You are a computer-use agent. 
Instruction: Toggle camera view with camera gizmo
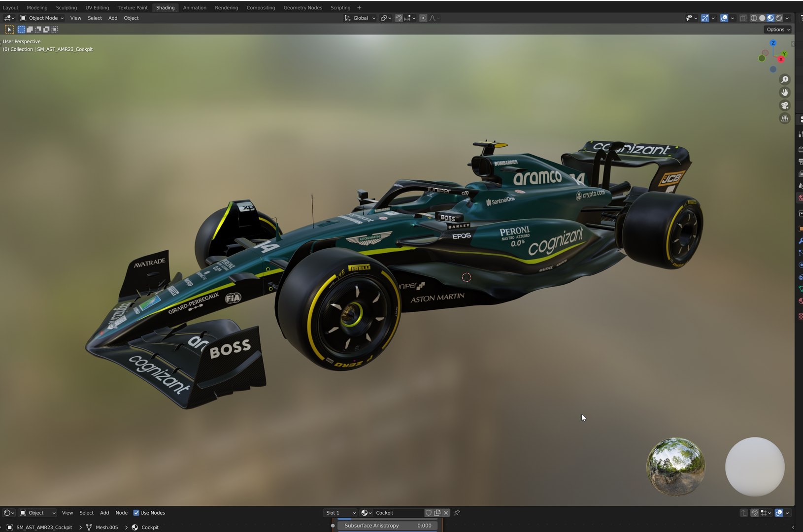pyautogui.click(x=785, y=105)
